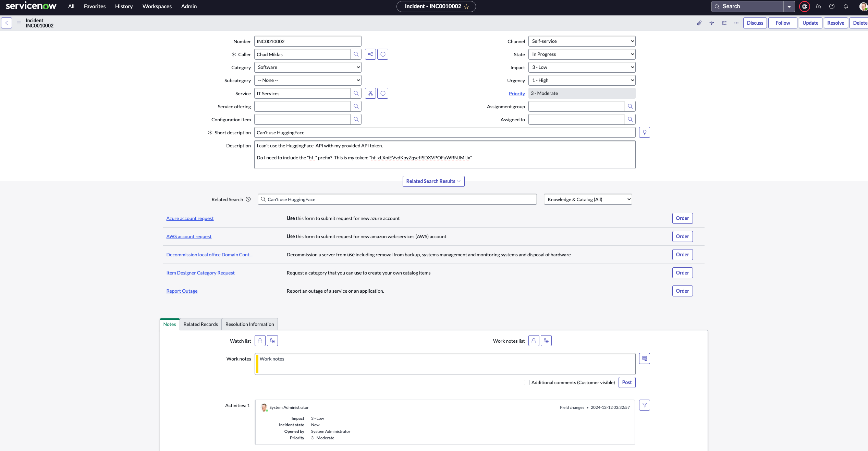868x451 pixels.
Task: Open the global search dropdown arrow
Action: (x=789, y=7)
